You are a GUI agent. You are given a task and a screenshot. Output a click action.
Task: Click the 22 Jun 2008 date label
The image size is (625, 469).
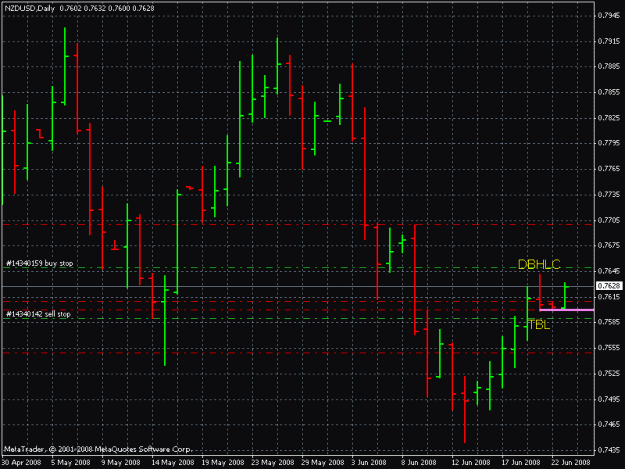coord(571,462)
